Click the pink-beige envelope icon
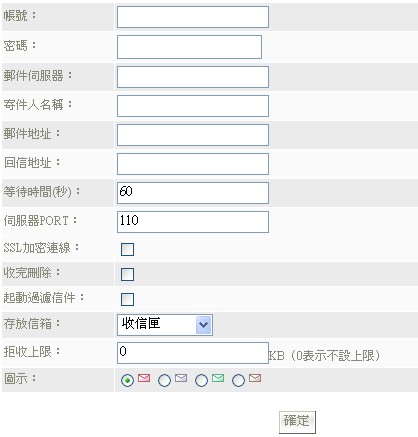418x437 pixels. coord(255,378)
